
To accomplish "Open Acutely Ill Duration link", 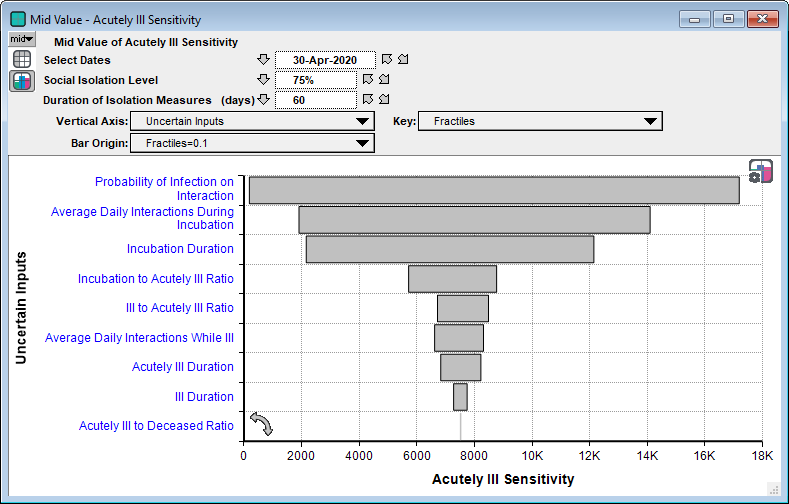I will (x=183, y=367).
